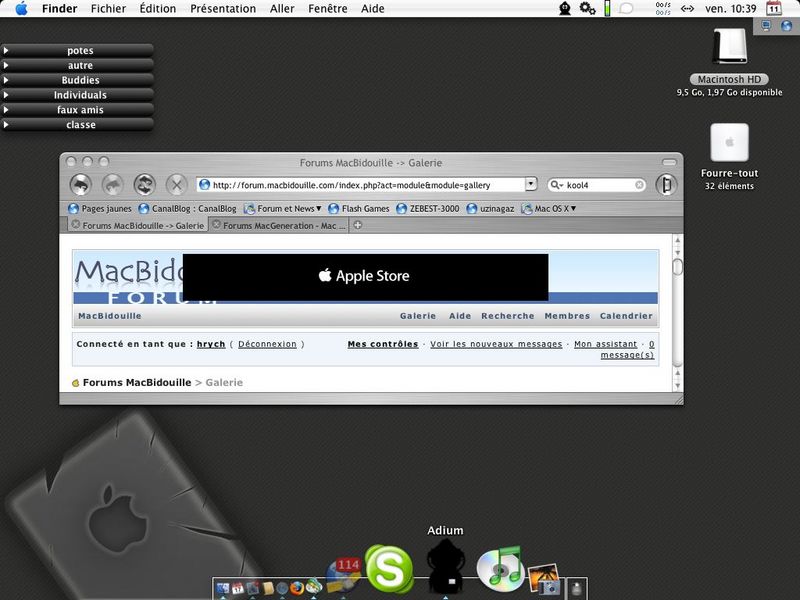Open Firefox from the Dock
The height and width of the screenshot is (600, 800).
297,588
